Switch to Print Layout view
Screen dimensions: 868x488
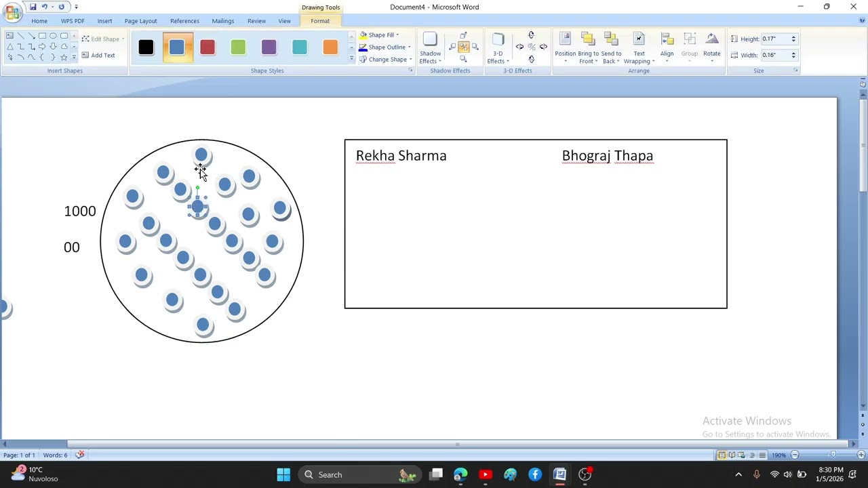point(722,455)
